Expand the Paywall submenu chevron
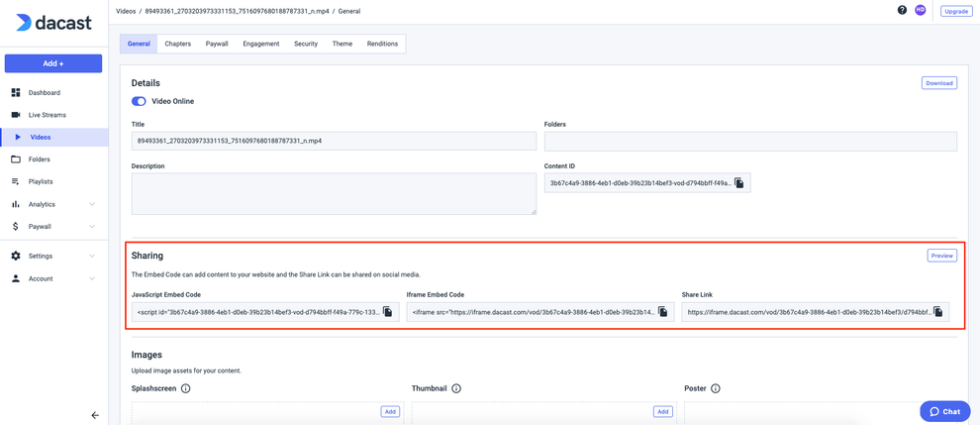This screenshot has width=980, height=425. tap(92, 227)
